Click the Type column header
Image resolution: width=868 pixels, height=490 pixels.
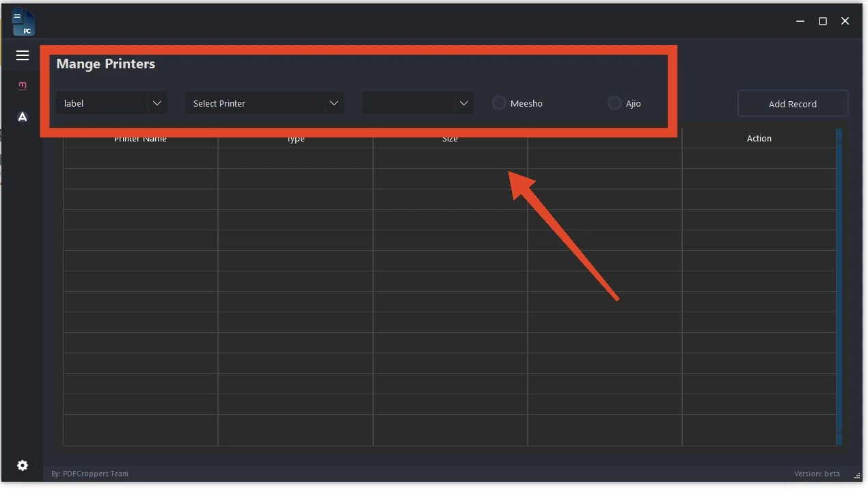pos(295,139)
